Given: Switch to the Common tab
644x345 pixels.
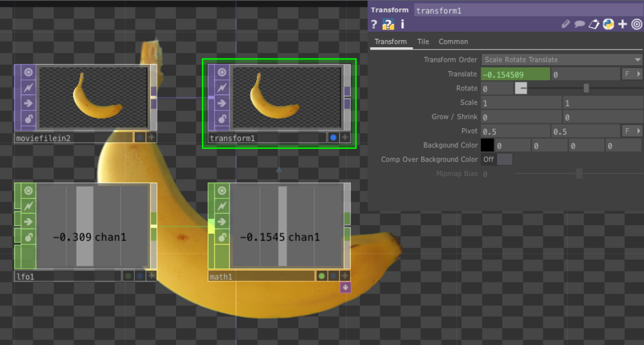Looking at the screenshot, I should point(453,42).
